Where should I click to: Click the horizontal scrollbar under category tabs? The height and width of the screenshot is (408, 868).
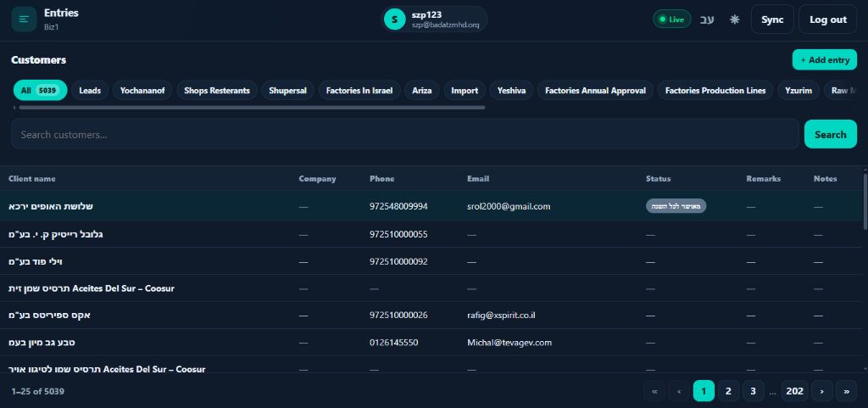pos(252,108)
